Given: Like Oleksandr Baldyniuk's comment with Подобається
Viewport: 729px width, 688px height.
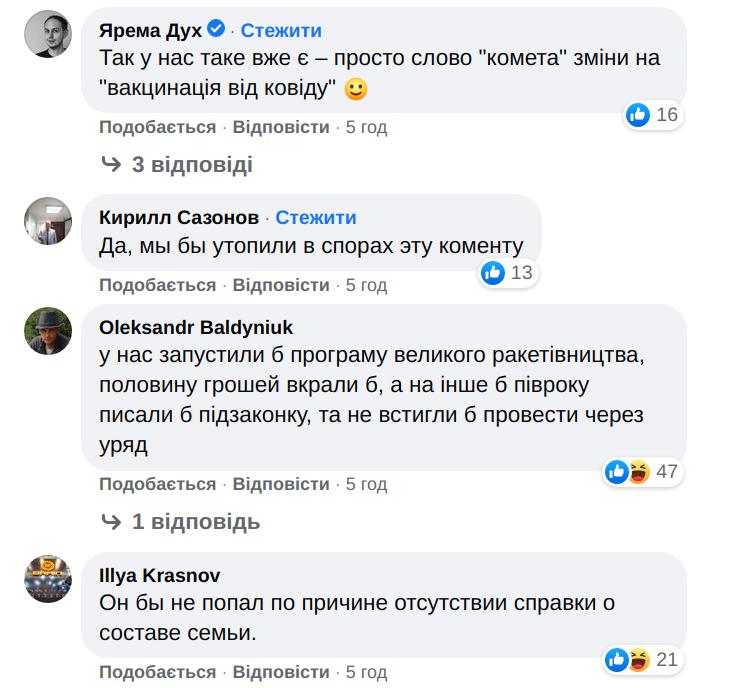Looking at the screenshot, I should pyautogui.click(x=157, y=484).
